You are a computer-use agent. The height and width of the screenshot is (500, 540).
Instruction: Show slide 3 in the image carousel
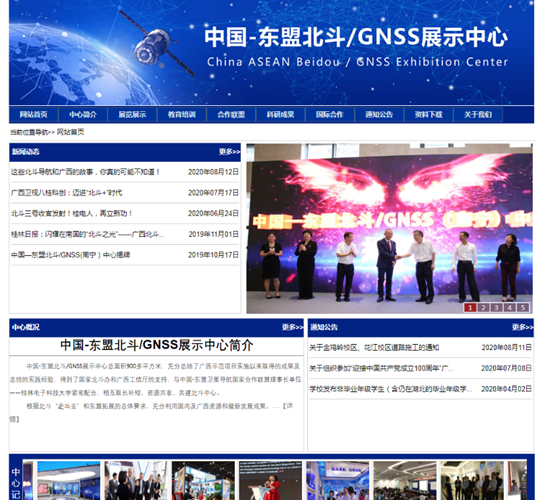tap(496, 308)
